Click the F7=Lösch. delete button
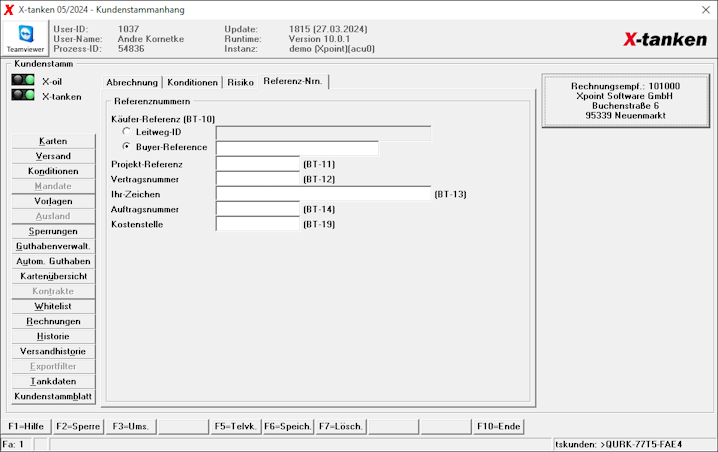 (341, 426)
